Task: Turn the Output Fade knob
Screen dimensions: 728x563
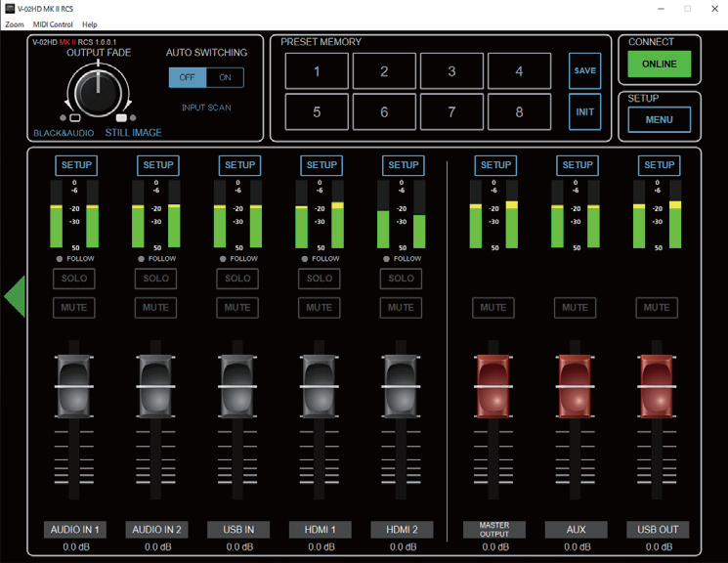Action: coord(98,92)
